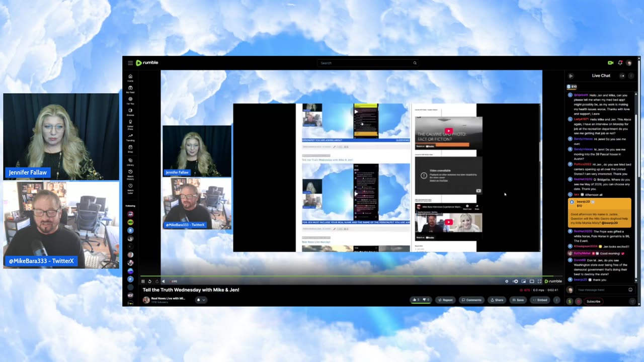Open Home in the Rumble sidebar
The image size is (644, 362).
pos(130,78)
